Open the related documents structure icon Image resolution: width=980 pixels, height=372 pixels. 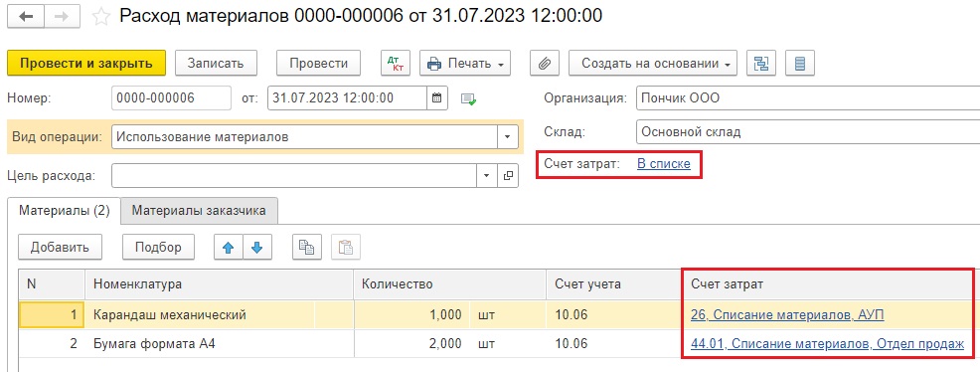coord(761,63)
